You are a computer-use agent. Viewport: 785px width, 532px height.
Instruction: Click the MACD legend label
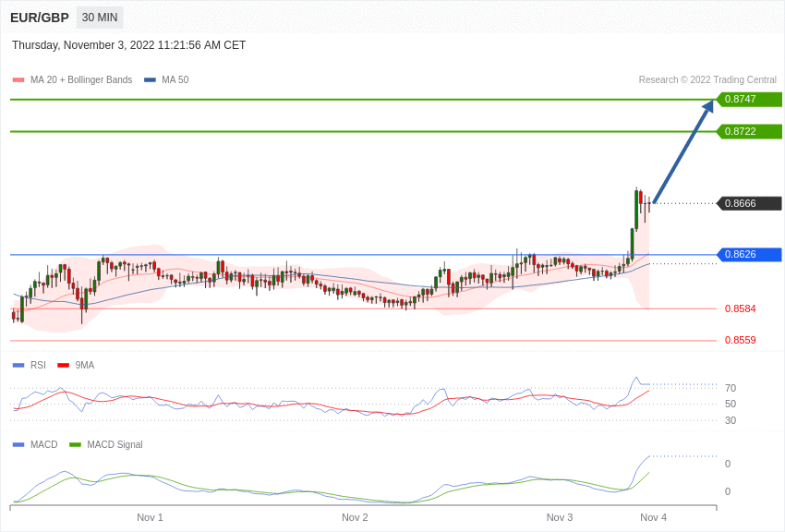43,444
